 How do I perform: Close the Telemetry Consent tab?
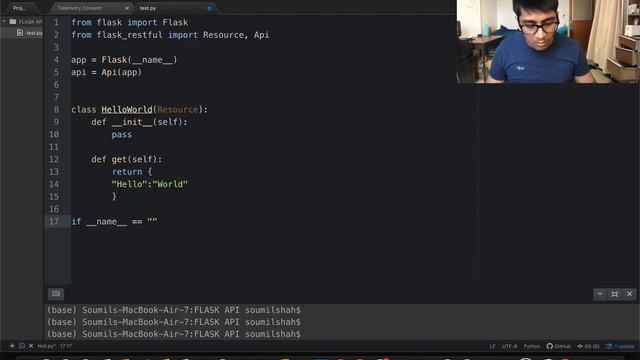click(x=127, y=8)
